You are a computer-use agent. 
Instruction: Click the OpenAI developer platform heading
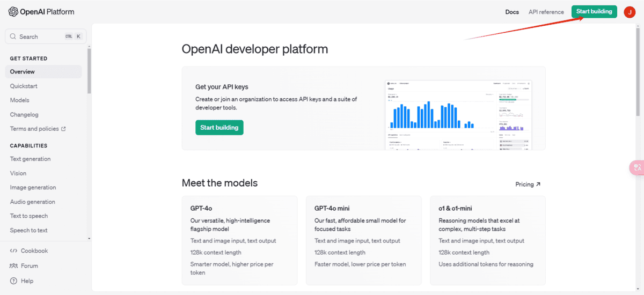click(255, 49)
